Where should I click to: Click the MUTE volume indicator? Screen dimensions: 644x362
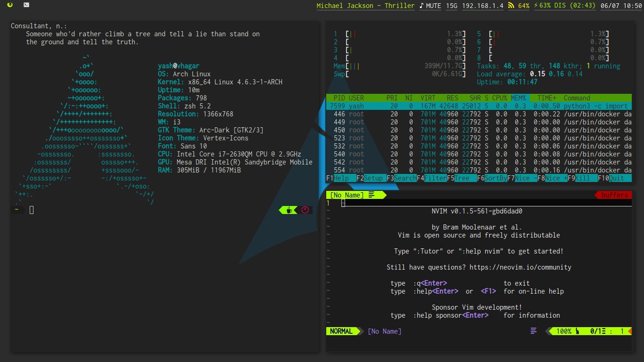(x=433, y=6)
